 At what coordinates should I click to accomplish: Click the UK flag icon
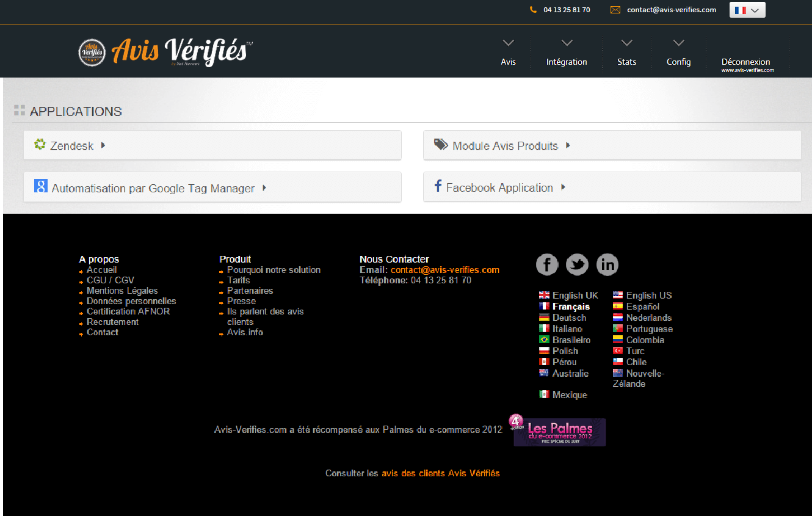(544, 296)
